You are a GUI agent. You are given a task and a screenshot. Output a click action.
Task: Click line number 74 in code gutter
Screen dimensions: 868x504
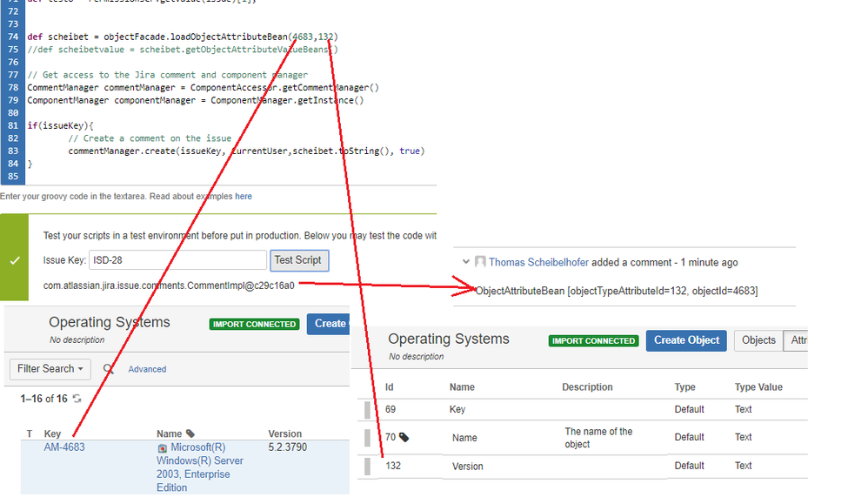tap(13, 37)
